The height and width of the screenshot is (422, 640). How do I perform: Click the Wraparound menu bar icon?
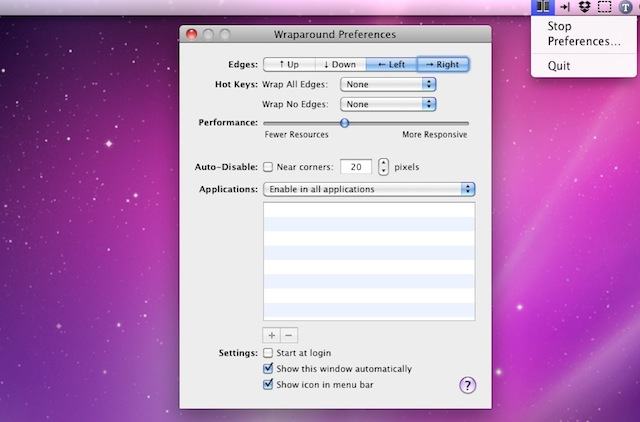point(541,7)
